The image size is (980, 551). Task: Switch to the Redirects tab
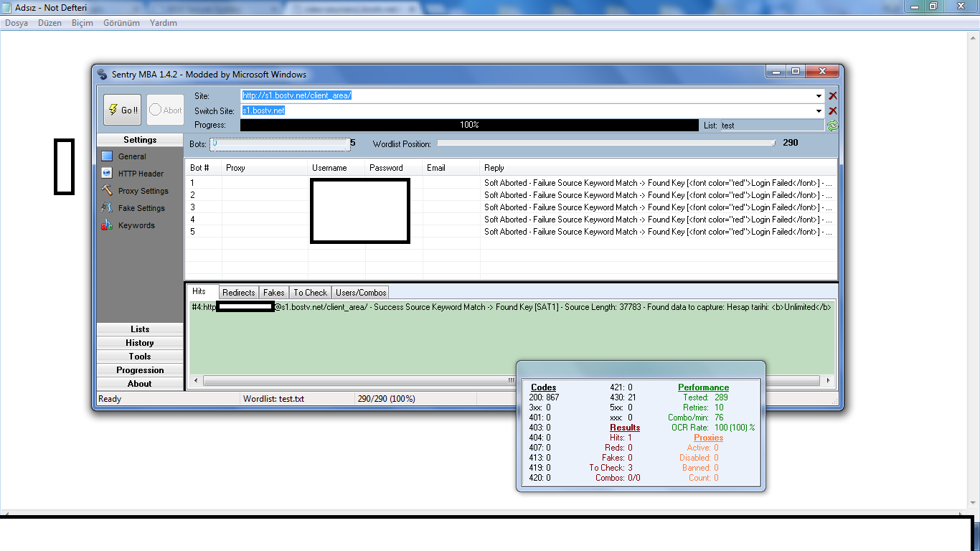pyautogui.click(x=238, y=293)
